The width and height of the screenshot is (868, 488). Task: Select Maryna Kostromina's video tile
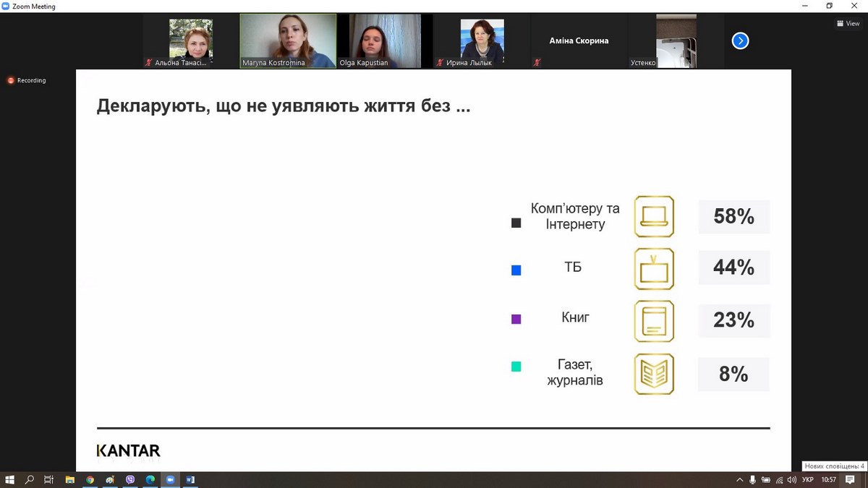click(x=288, y=40)
